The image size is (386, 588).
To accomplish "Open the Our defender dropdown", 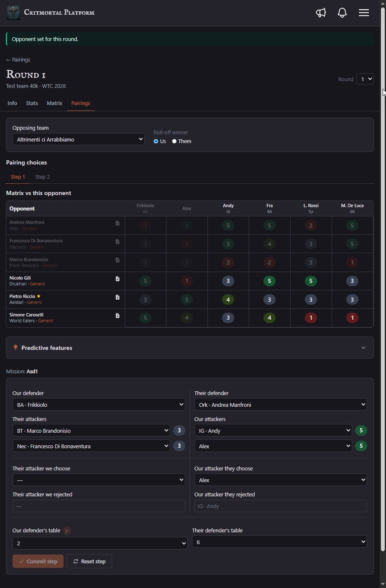I will (x=99, y=405).
